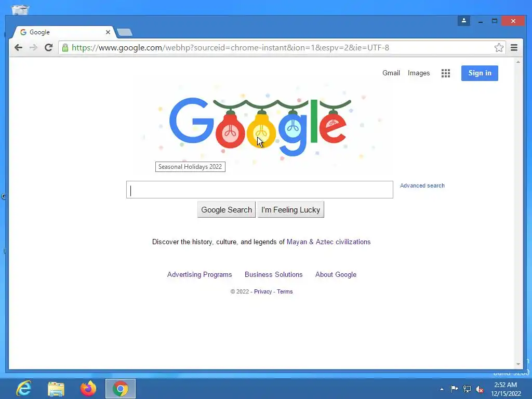532x399 pixels.
Task: Click the Google Search button
Action: pos(227,210)
